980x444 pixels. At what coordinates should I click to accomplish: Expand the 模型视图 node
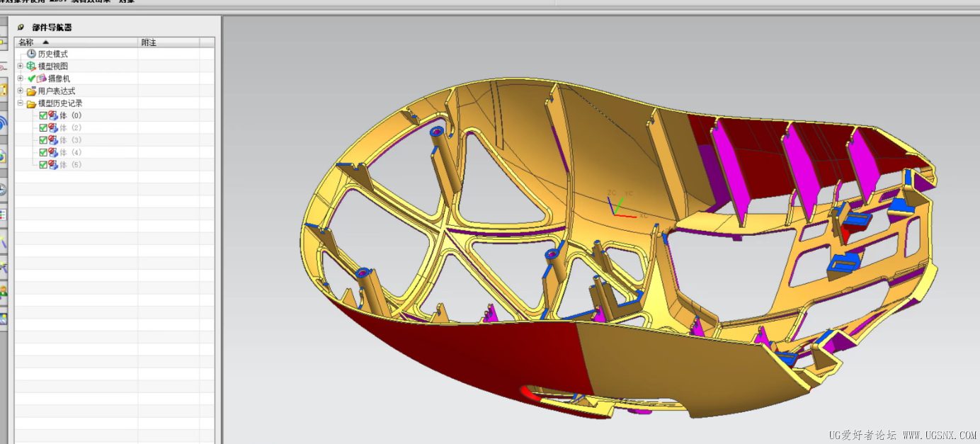click(21, 66)
